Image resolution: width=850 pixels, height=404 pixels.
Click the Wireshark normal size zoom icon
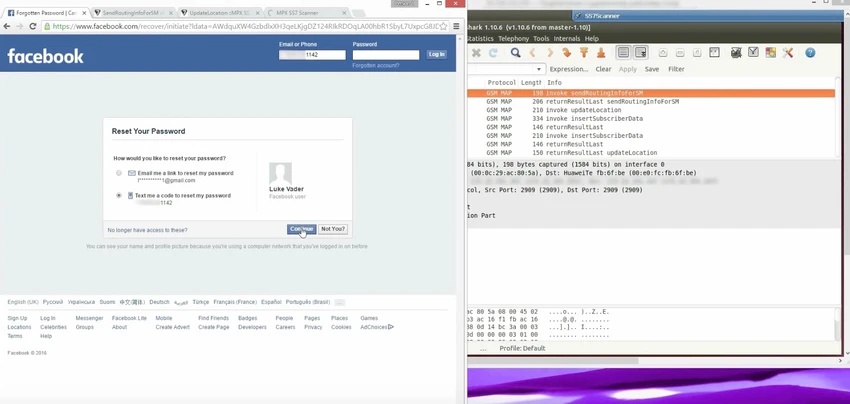tap(697, 53)
